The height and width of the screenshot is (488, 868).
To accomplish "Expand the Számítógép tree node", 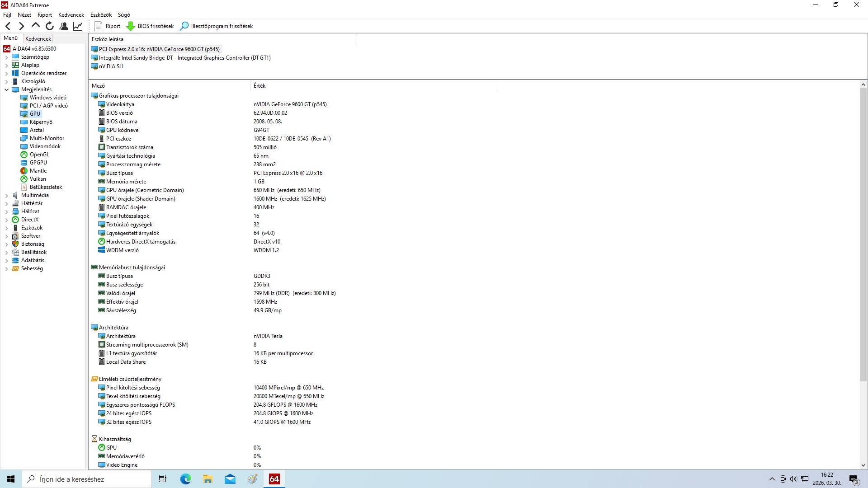I will [6, 57].
